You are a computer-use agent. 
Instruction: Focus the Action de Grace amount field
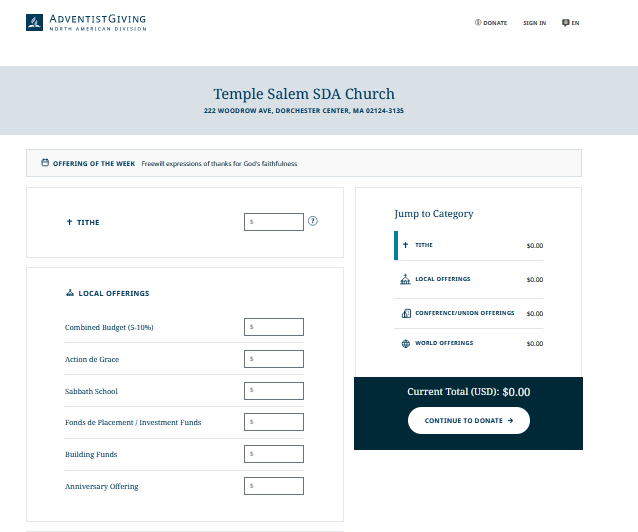coord(274,359)
